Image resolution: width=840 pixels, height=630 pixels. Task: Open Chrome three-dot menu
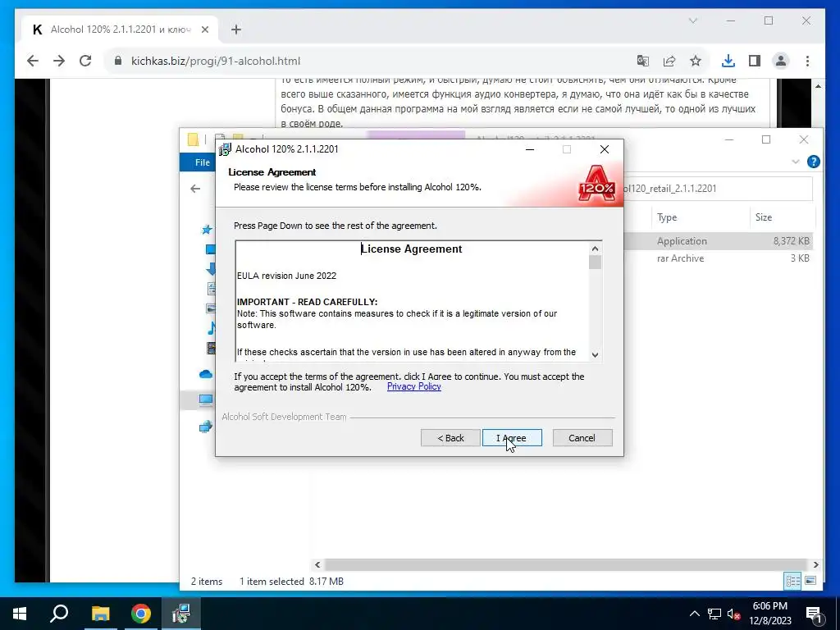click(x=807, y=61)
